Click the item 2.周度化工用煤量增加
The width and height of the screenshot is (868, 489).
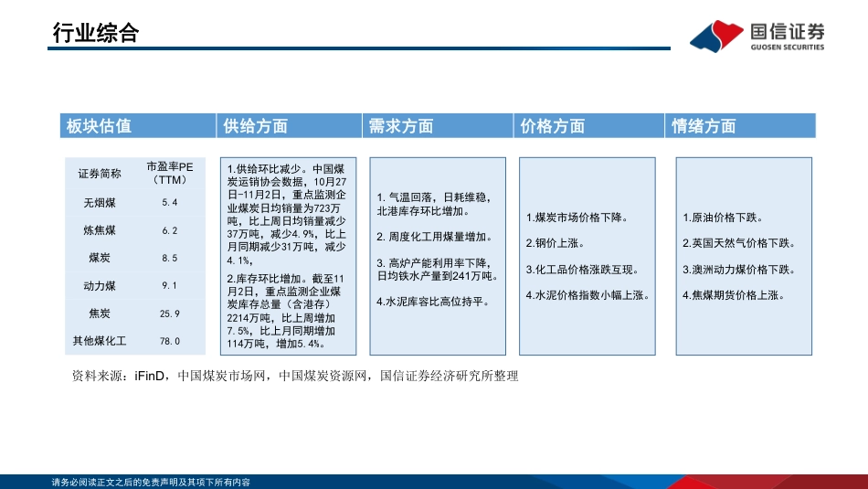click(x=435, y=237)
